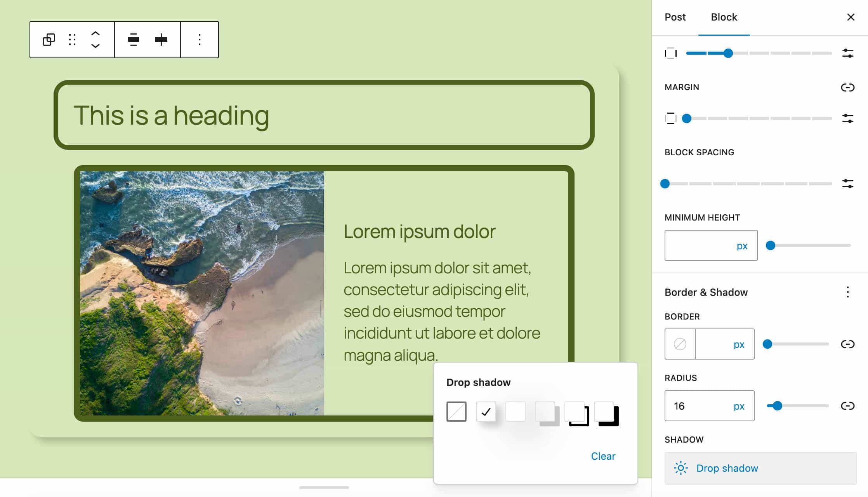Select the grey offset shadow preset
The width and height of the screenshot is (868, 497).
point(545,411)
